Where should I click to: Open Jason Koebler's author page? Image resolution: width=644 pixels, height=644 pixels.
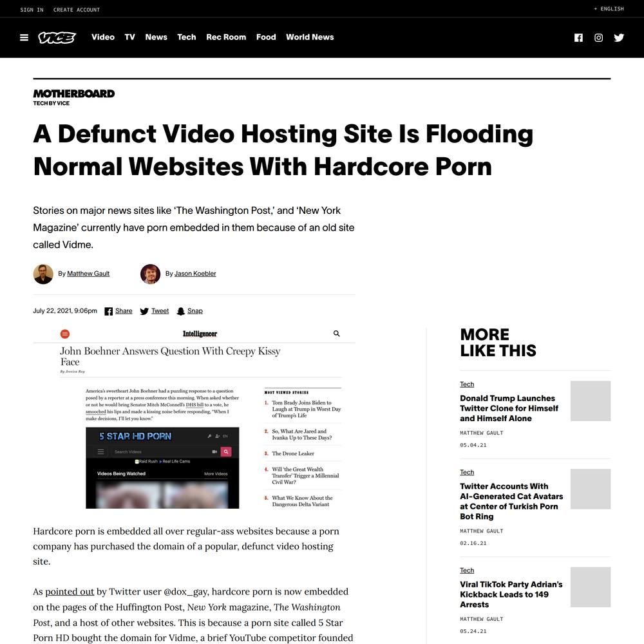(x=195, y=274)
